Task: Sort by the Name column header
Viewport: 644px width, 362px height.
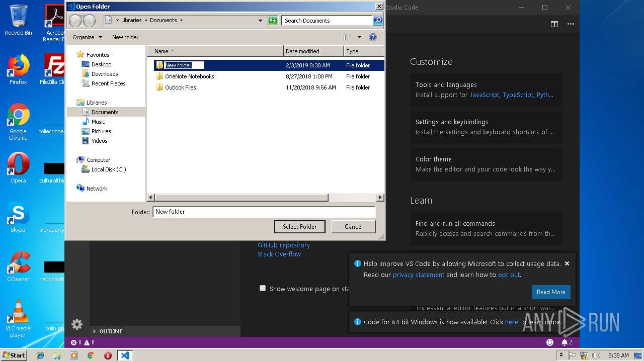Action: pyautogui.click(x=215, y=51)
